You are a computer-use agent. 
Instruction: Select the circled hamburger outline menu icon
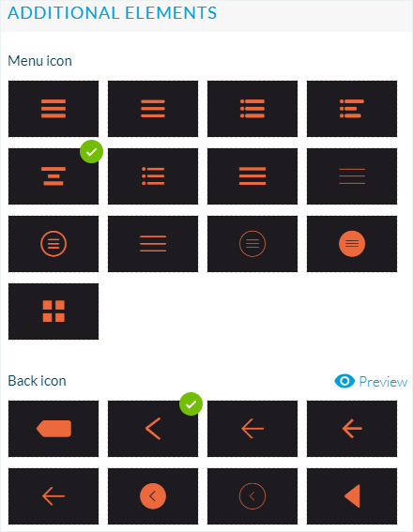coord(54,244)
